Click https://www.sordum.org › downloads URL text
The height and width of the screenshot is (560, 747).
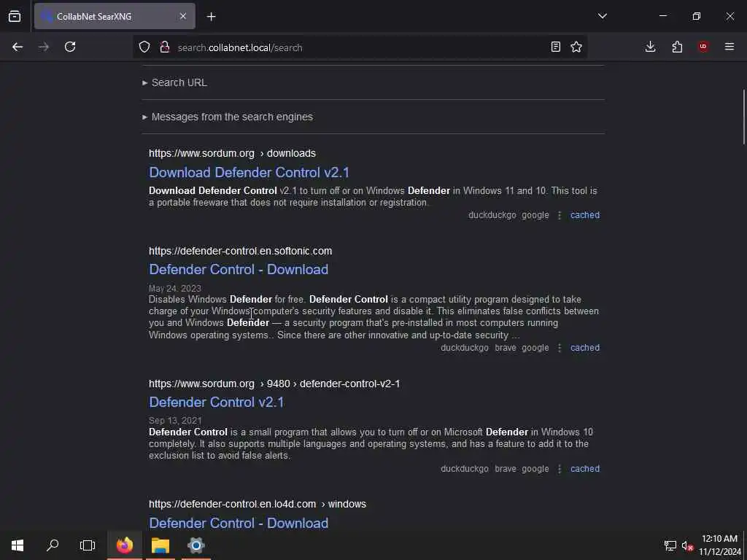[232, 153]
